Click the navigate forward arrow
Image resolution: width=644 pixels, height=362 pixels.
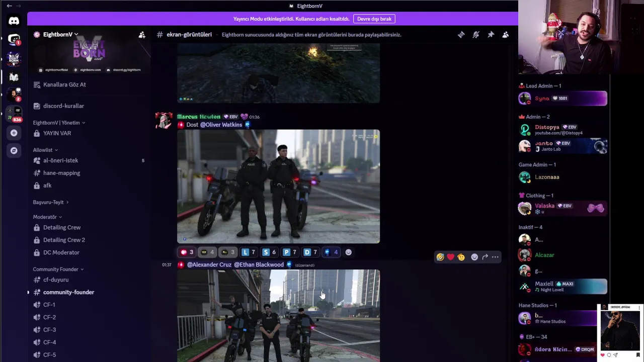pos(19,6)
